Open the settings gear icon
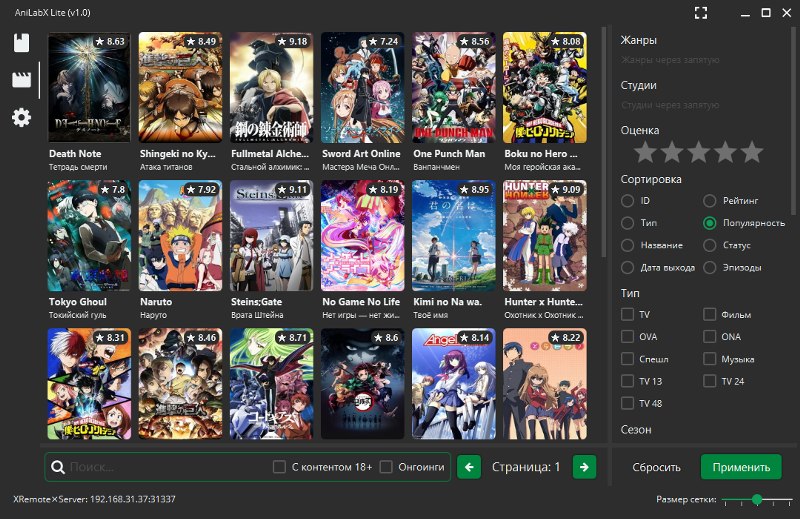This screenshot has height=519, width=800. [x=22, y=118]
